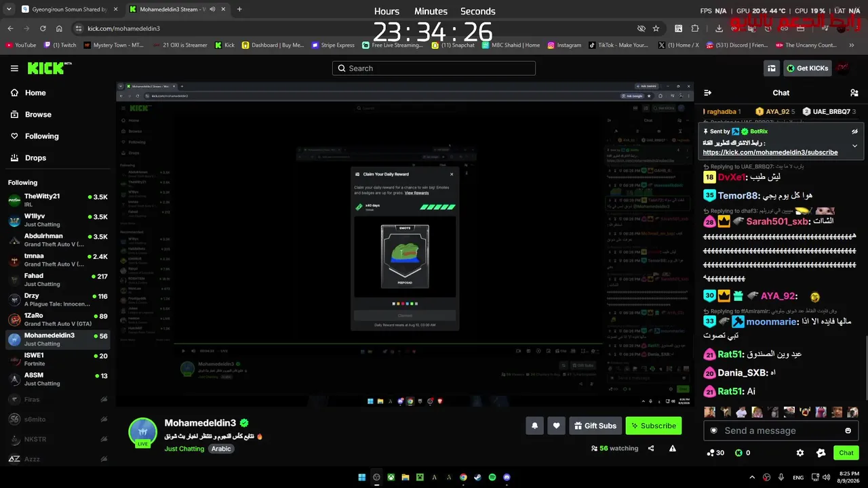Image resolution: width=868 pixels, height=488 pixels.
Task: Open chat identity shield icon
Action: 713,430
